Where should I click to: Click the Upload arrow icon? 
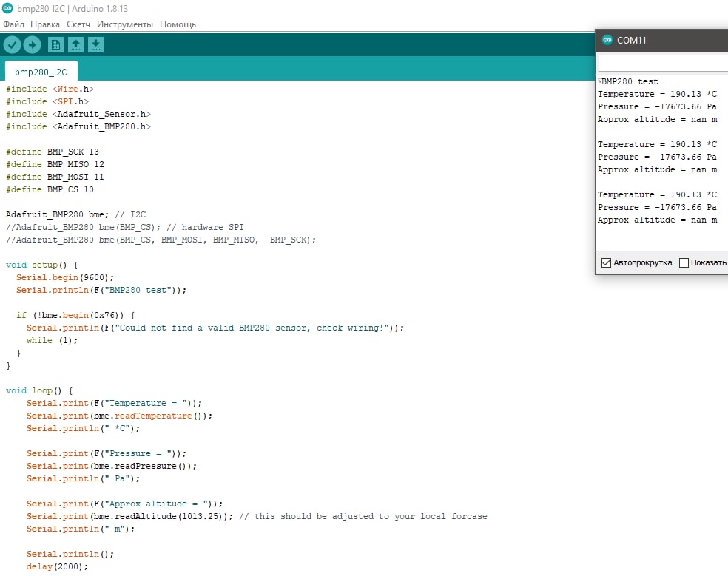click(x=32, y=44)
